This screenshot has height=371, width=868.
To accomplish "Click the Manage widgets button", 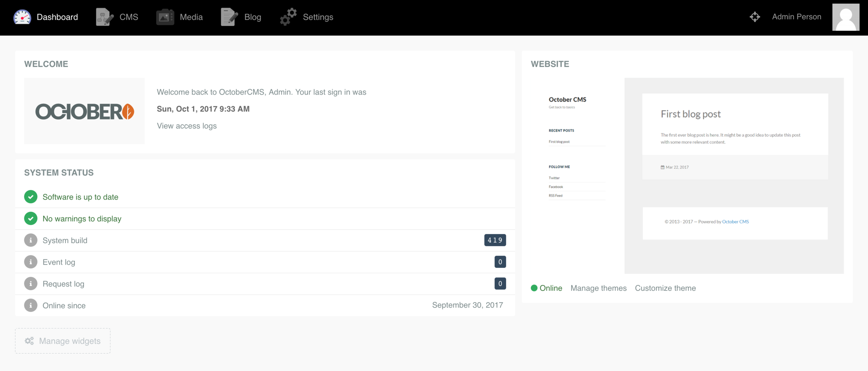I will [x=63, y=341].
